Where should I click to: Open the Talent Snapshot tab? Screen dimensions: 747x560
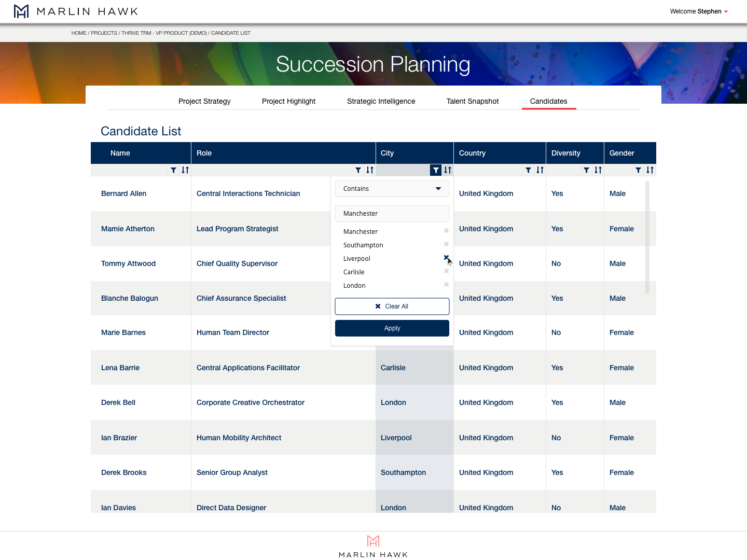(x=473, y=101)
